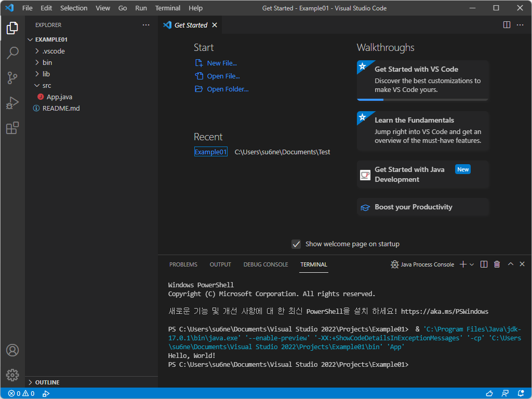Open the Help menu
The image size is (532, 399).
pos(195,8)
